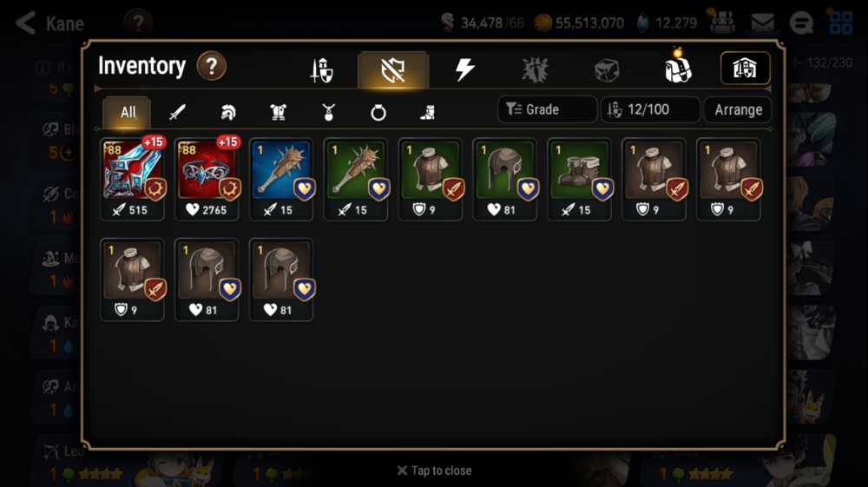The width and height of the screenshot is (868, 487).
Task: Filter by ring type
Action: pos(378,113)
